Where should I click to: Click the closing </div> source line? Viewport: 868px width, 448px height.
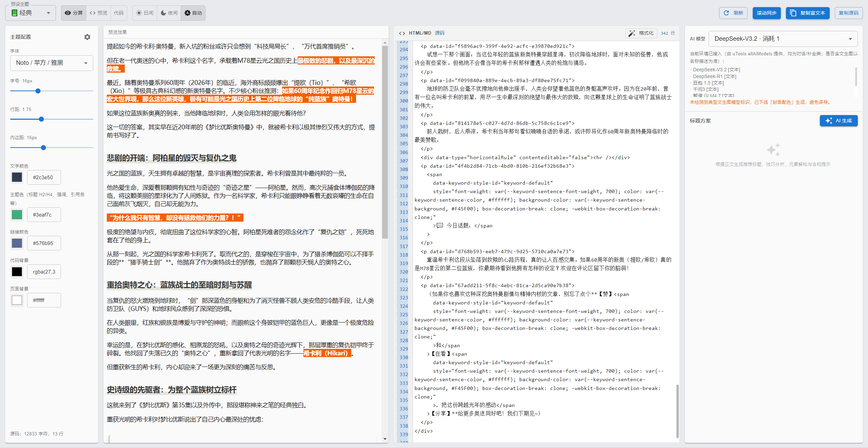click(x=423, y=431)
